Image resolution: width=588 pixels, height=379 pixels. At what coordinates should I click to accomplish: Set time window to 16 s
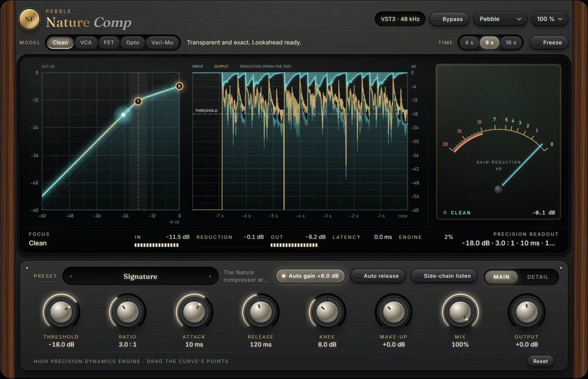[x=511, y=43]
